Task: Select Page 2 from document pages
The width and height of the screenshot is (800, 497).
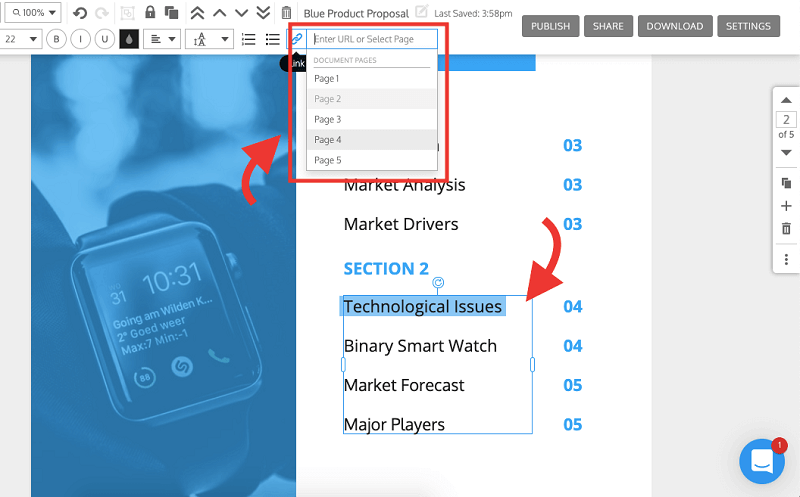Action: (372, 99)
